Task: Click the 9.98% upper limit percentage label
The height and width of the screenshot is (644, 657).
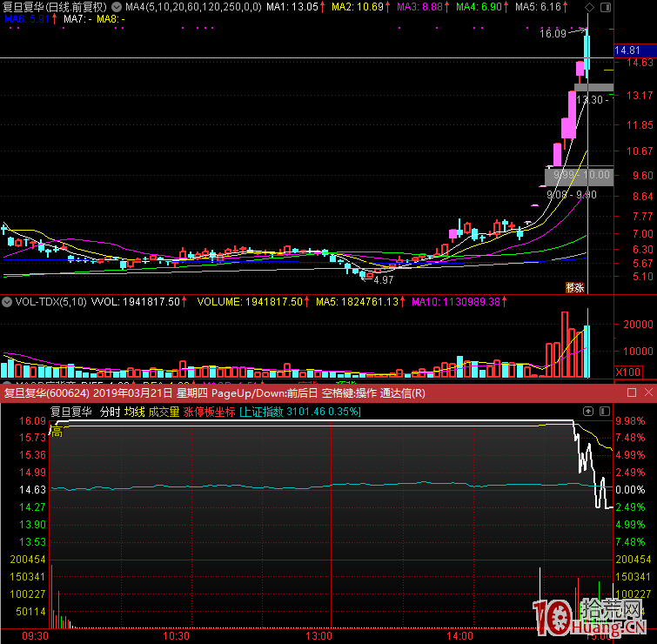Action: (x=630, y=420)
